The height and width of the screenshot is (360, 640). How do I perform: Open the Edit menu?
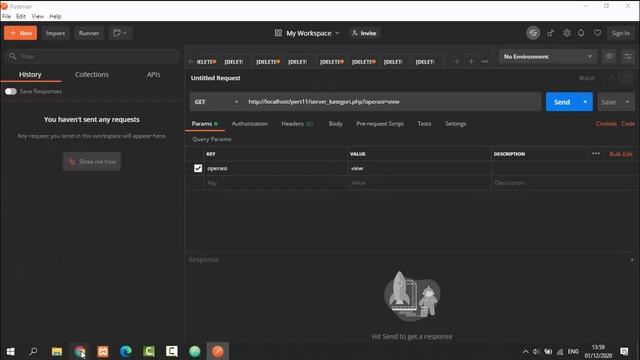(21, 16)
